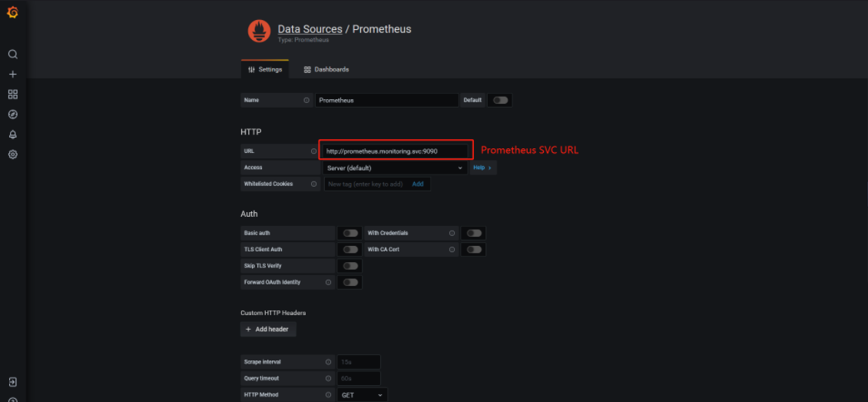Open the Explore compass icon
The image size is (868, 402).
click(x=12, y=115)
